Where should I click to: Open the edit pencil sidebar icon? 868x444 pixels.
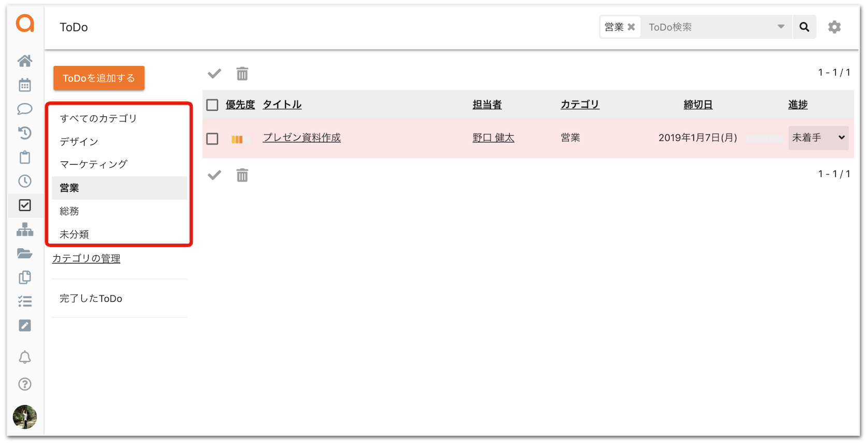tap(25, 325)
